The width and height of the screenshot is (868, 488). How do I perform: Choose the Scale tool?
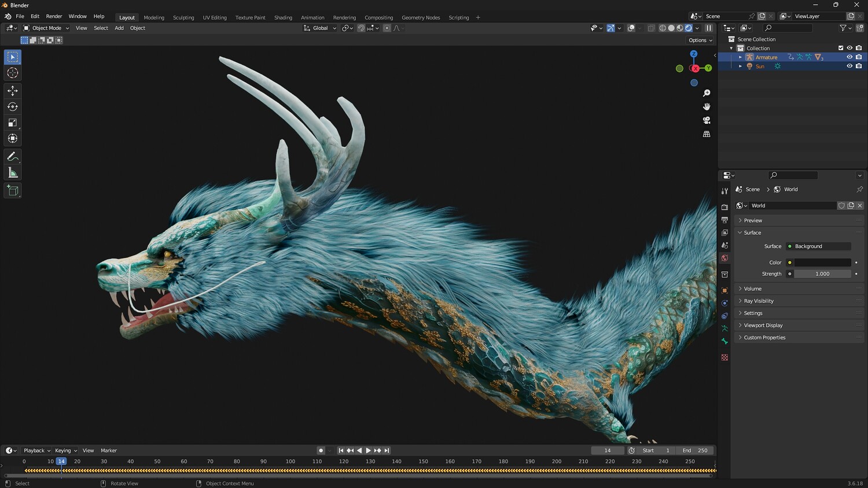[13, 123]
